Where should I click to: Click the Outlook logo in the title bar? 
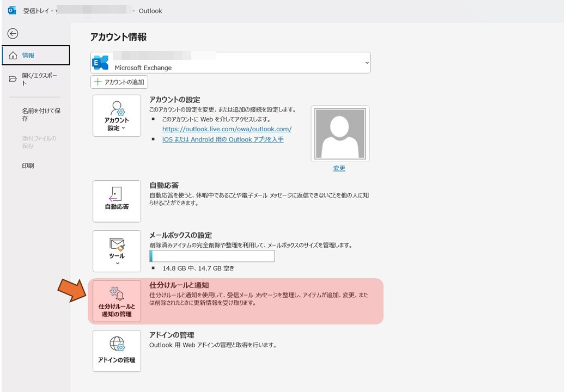pos(11,10)
